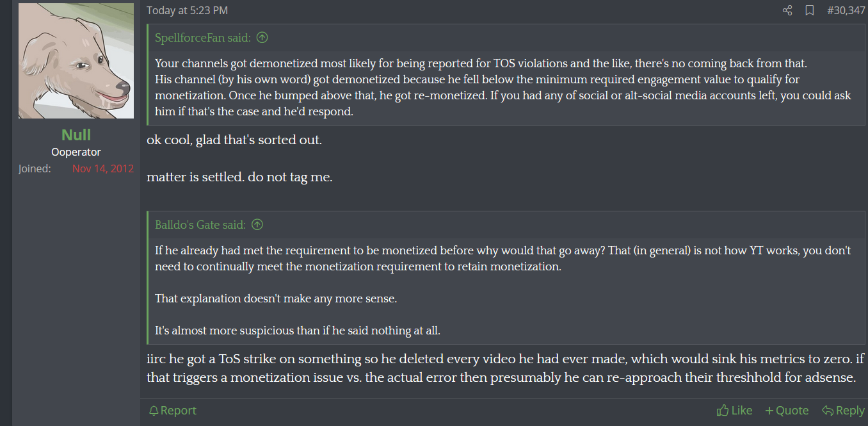The image size is (868, 426).
Task: Click the plus icon for Quote
Action: [x=769, y=411]
